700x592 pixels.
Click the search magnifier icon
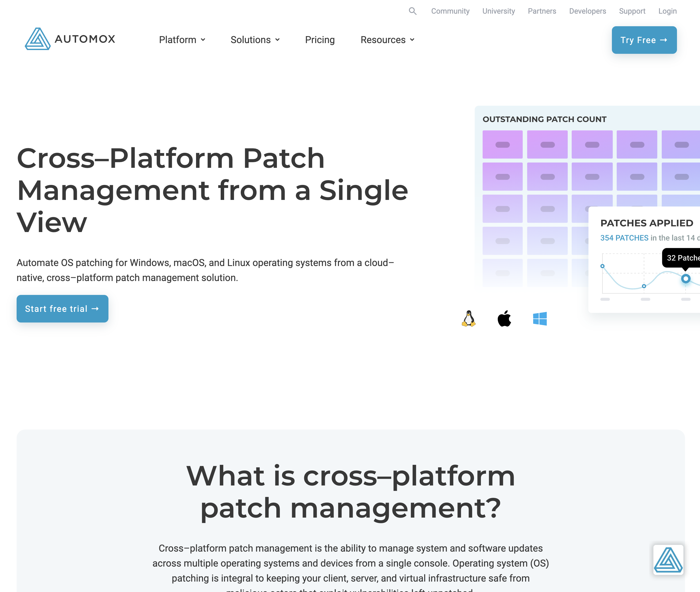click(413, 11)
